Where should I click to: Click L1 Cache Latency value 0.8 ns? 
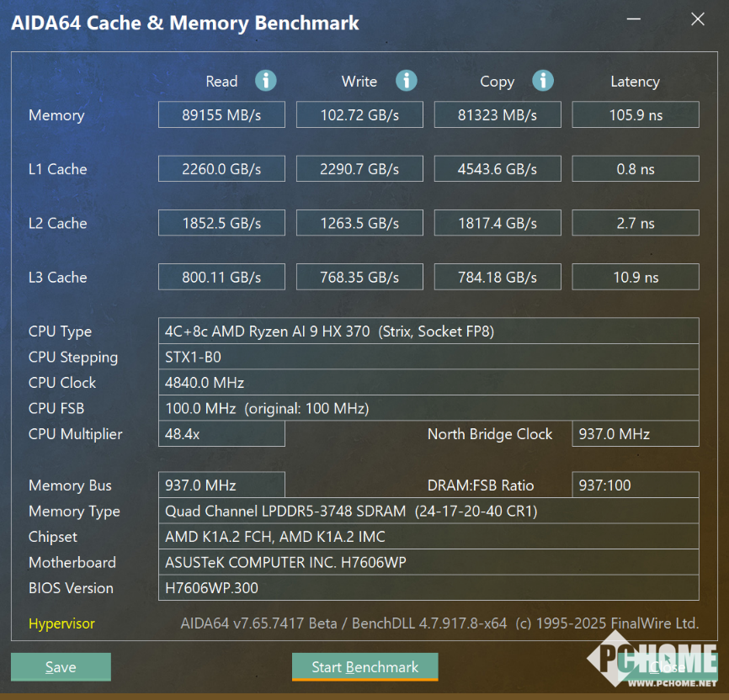(636, 169)
